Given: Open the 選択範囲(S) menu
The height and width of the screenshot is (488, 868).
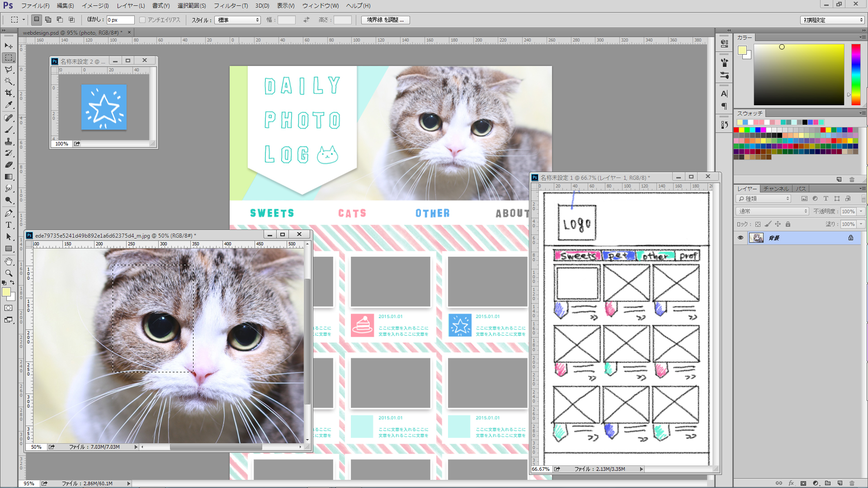Looking at the screenshot, I should click(191, 6).
